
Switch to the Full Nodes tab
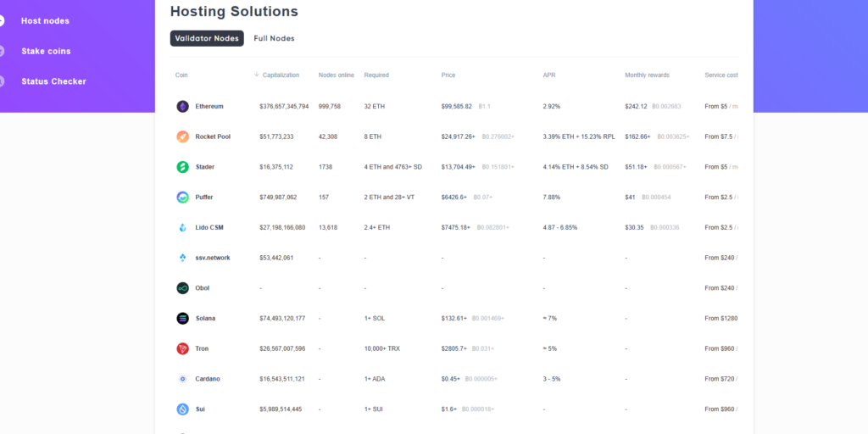pyautogui.click(x=274, y=38)
